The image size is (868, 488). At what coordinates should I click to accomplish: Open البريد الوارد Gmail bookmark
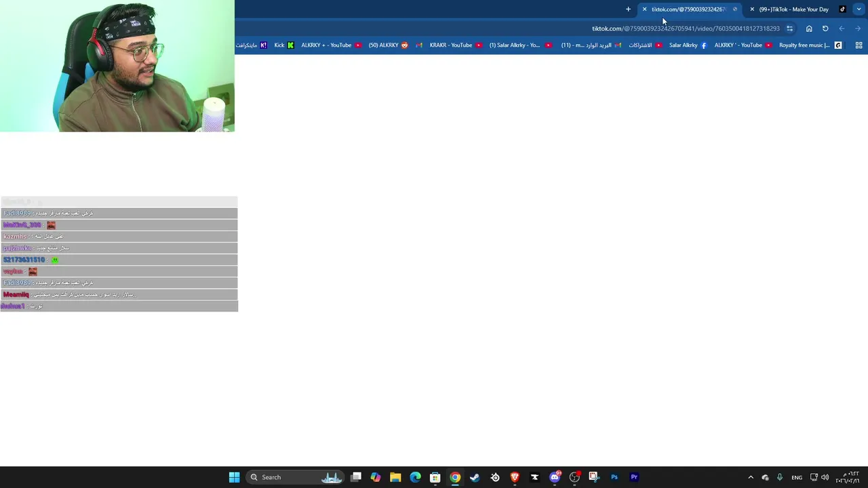coord(591,45)
